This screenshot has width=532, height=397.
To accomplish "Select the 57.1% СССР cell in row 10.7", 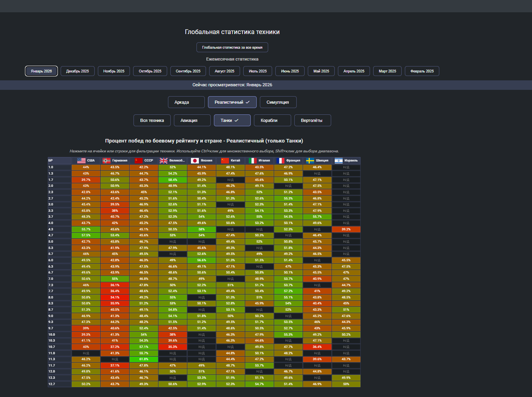I will pyautogui.click(x=144, y=347).
